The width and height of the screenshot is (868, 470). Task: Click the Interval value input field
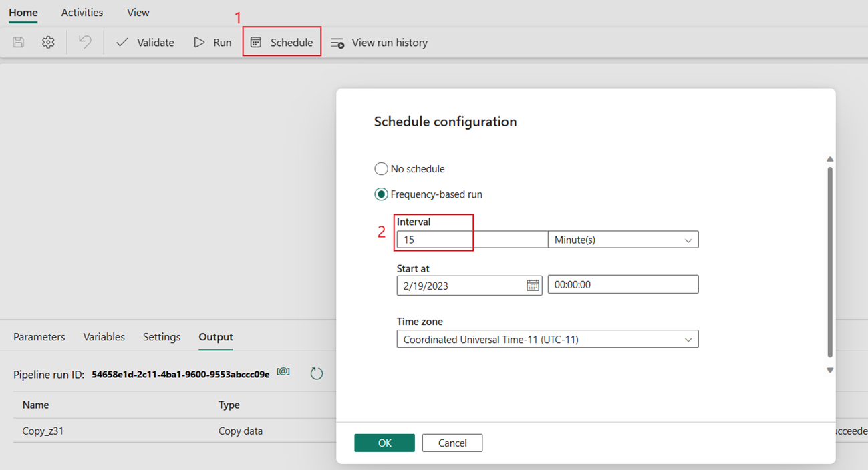472,240
